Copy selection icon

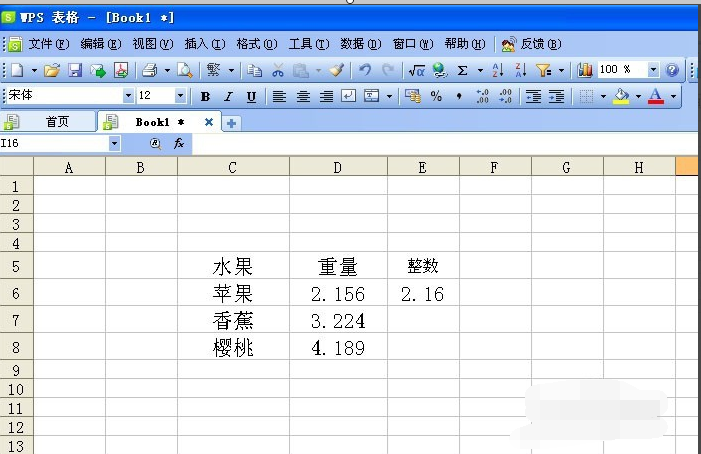(254, 70)
